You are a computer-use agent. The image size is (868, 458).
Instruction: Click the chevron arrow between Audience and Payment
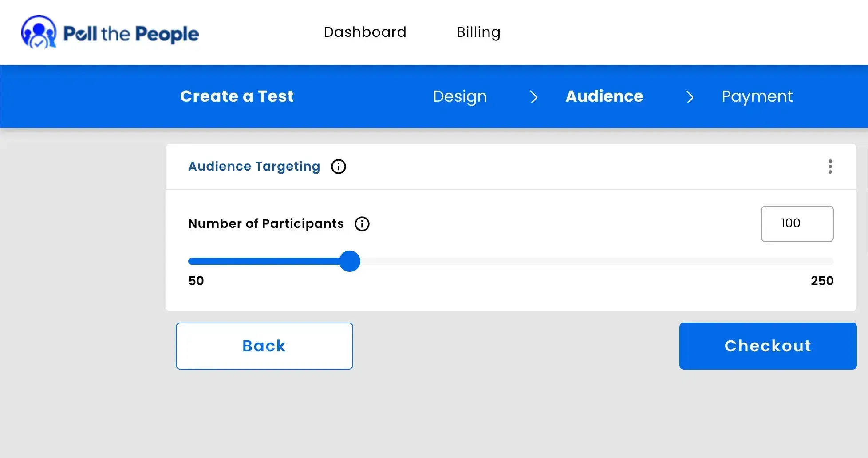pyautogui.click(x=689, y=97)
